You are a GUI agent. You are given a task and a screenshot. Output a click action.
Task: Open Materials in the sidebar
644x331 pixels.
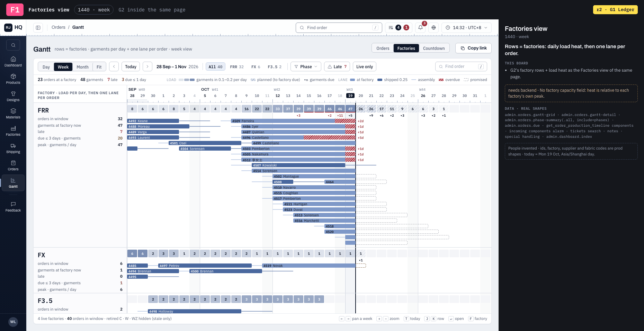13,114
